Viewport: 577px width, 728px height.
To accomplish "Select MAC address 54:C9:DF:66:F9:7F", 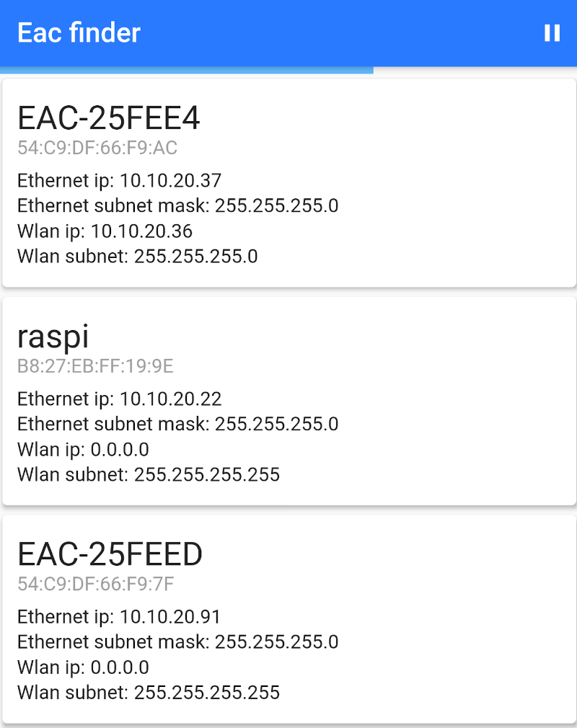I will point(96,584).
